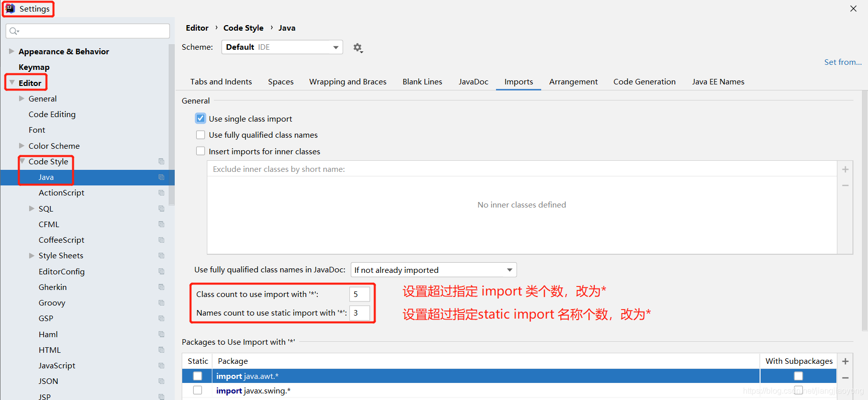Viewport: 868px width, 400px height.
Task: Open JavaDoc qualified names dropdown
Action: 434,270
